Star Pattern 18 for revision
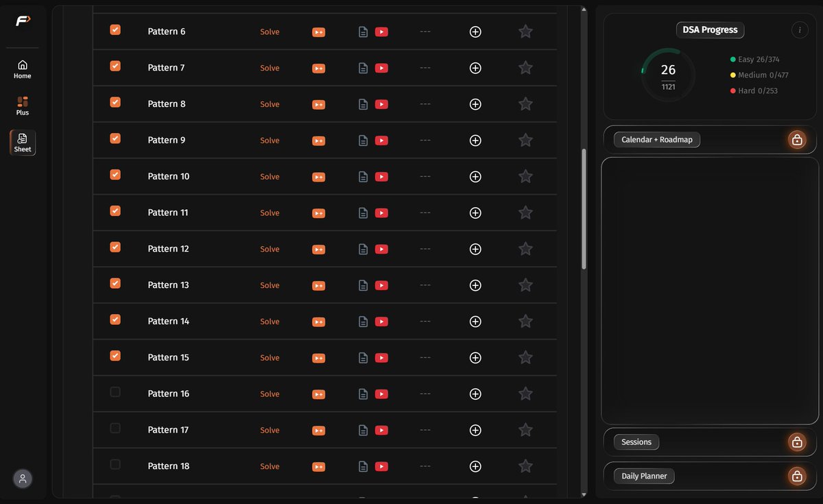The image size is (823, 504). coord(525,466)
